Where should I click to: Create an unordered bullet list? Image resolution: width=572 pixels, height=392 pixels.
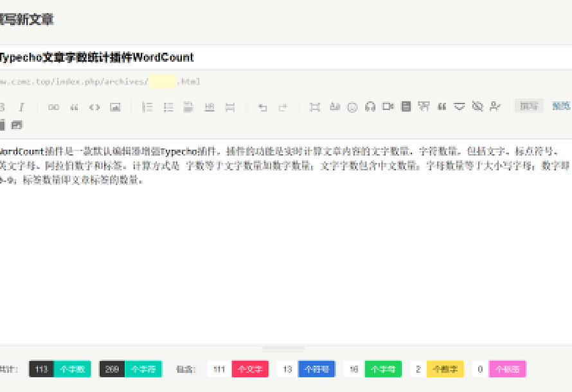click(x=168, y=107)
